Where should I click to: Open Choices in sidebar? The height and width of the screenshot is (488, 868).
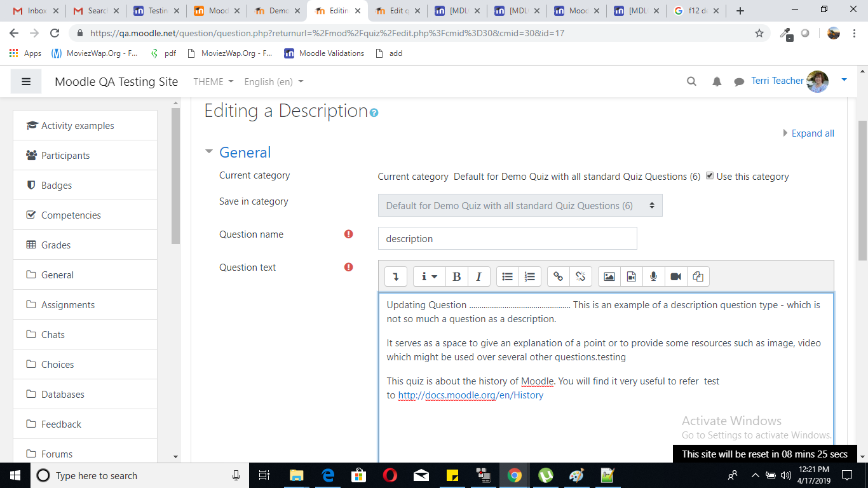(85, 364)
